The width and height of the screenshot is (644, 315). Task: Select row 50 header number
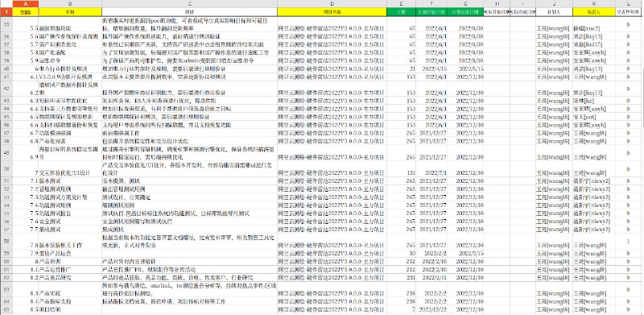pos(6,169)
